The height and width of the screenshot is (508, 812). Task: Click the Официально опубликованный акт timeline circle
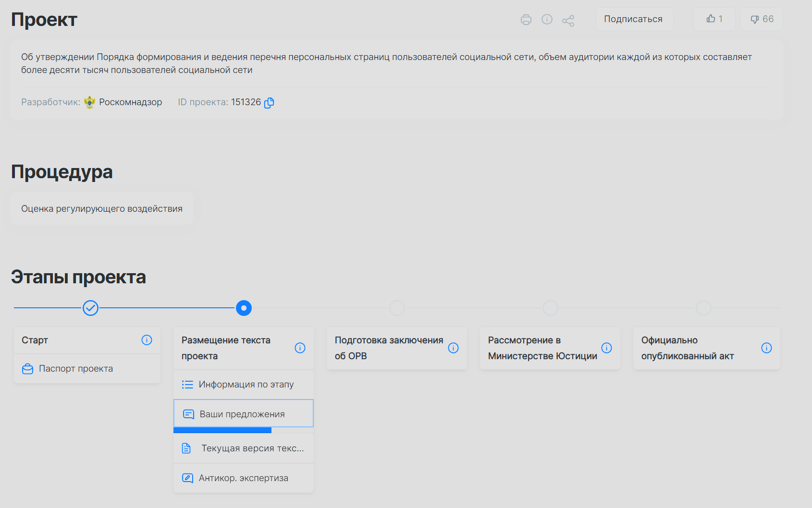(x=703, y=308)
